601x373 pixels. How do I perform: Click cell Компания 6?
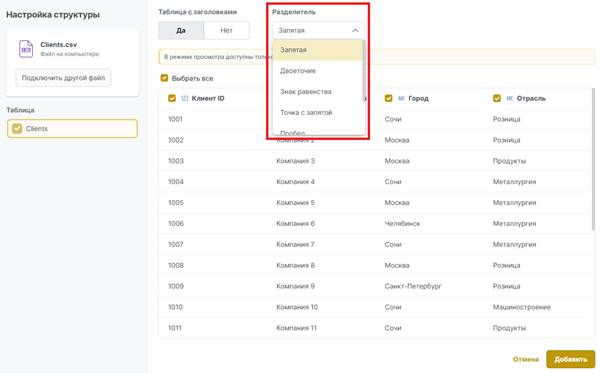pyautogui.click(x=296, y=223)
